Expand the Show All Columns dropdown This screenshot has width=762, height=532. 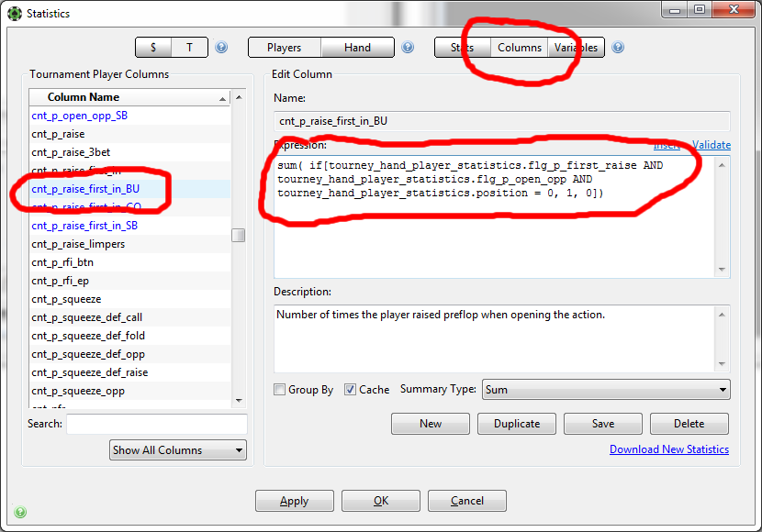178,450
